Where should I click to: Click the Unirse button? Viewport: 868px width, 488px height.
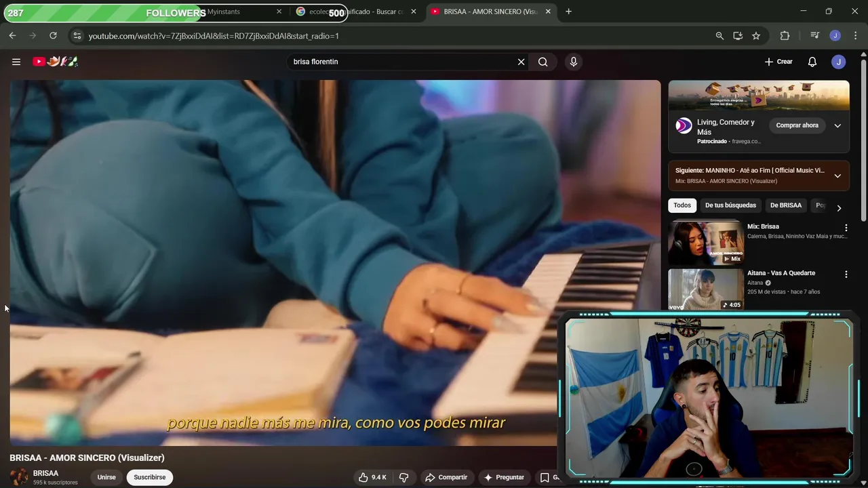pos(106,477)
